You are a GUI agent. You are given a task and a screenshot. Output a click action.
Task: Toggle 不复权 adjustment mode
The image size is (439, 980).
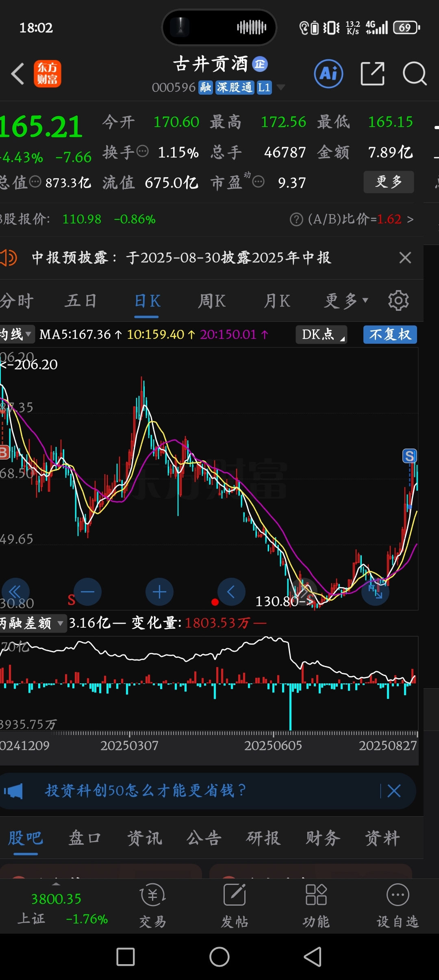[x=390, y=334]
